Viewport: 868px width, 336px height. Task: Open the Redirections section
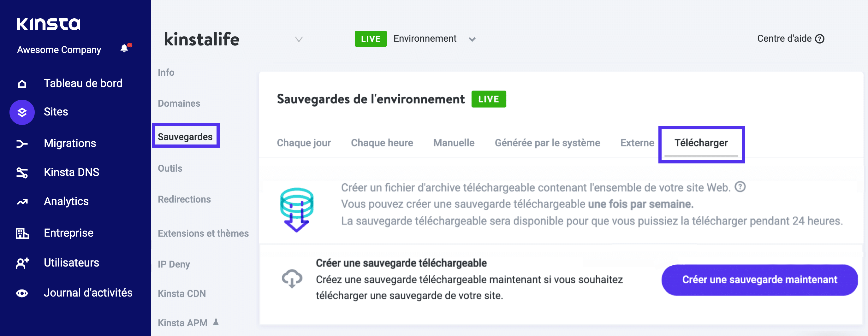coord(184,199)
